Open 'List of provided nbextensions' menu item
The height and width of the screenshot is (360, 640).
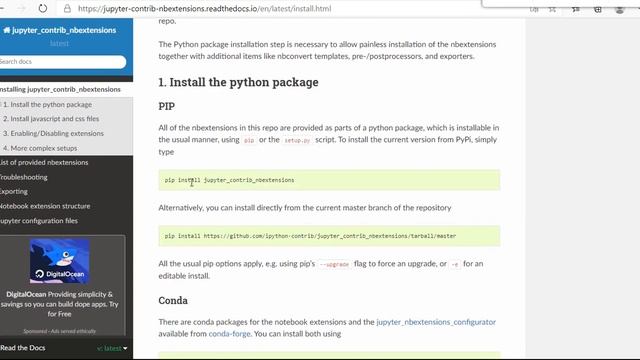44,162
